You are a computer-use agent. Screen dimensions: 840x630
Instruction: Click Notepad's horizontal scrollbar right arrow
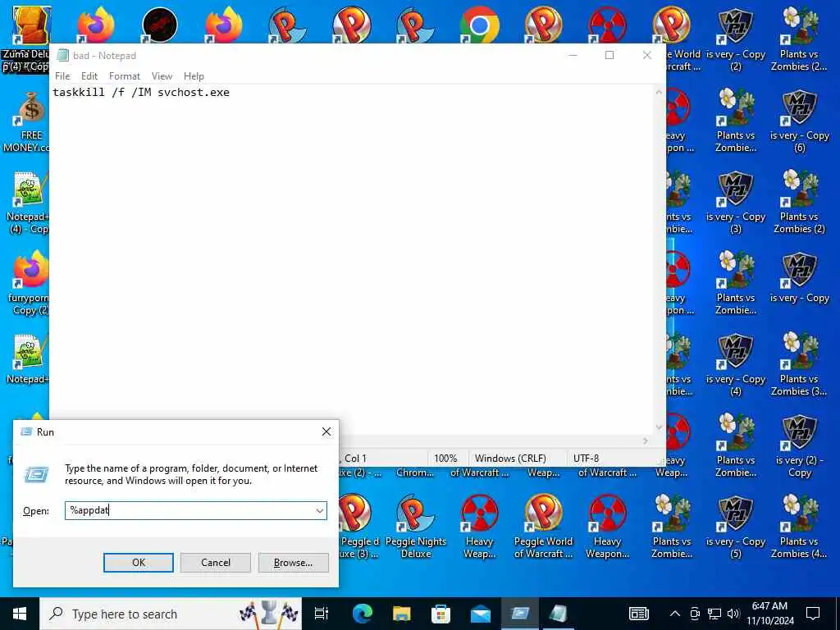[646, 441]
